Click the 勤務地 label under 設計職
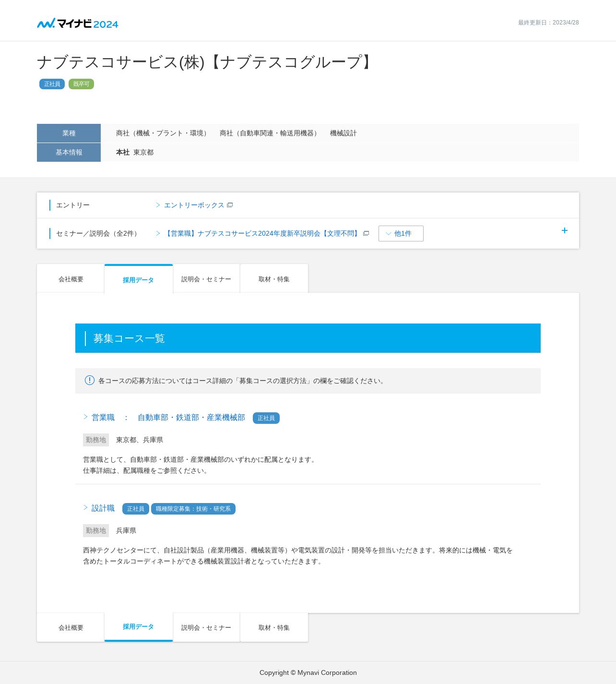Viewport: 616px width, 684px height. pyautogui.click(x=96, y=530)
